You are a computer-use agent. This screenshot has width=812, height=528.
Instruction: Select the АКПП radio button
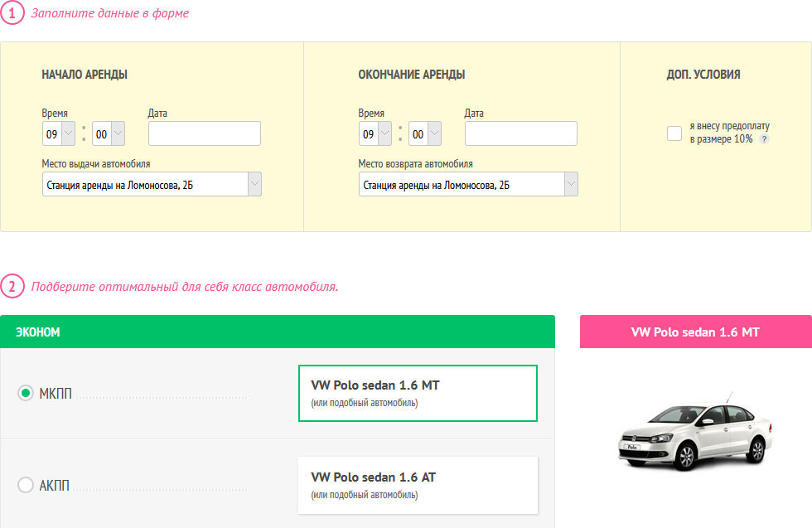point(26,484)
